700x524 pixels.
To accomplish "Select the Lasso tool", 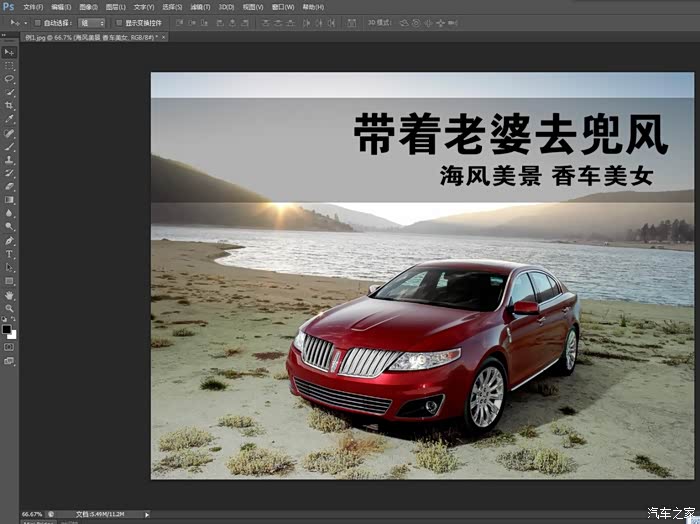I will point(9,79).
